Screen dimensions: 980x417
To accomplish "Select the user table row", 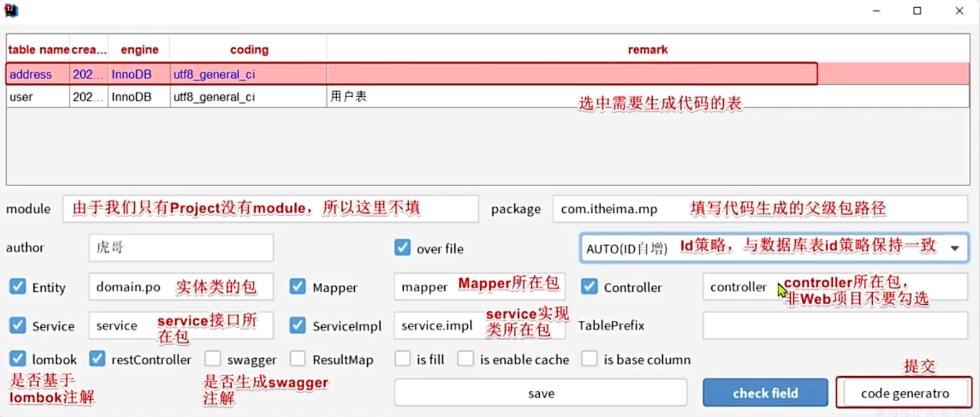I will pyautogui.click(x=488, y=96).
